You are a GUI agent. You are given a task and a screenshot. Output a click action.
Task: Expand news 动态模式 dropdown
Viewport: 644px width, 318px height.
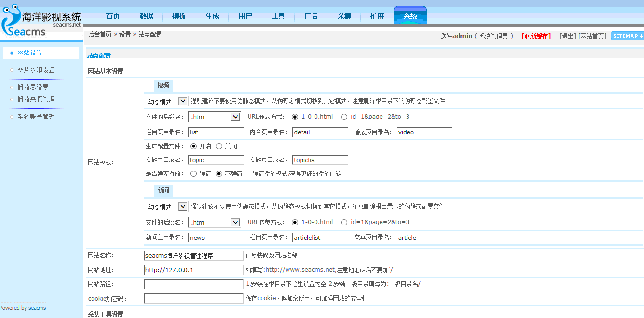[167, 206]
